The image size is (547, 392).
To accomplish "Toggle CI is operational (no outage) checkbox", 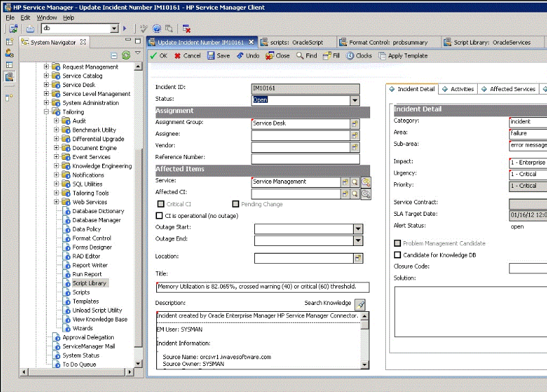I will pyautogui.click(x=160, y=216).
